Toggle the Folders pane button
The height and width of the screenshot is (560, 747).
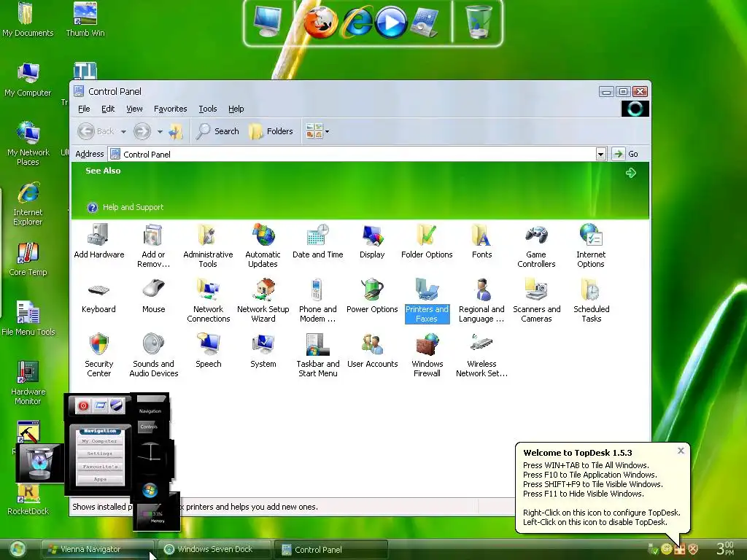coord(271,131)
